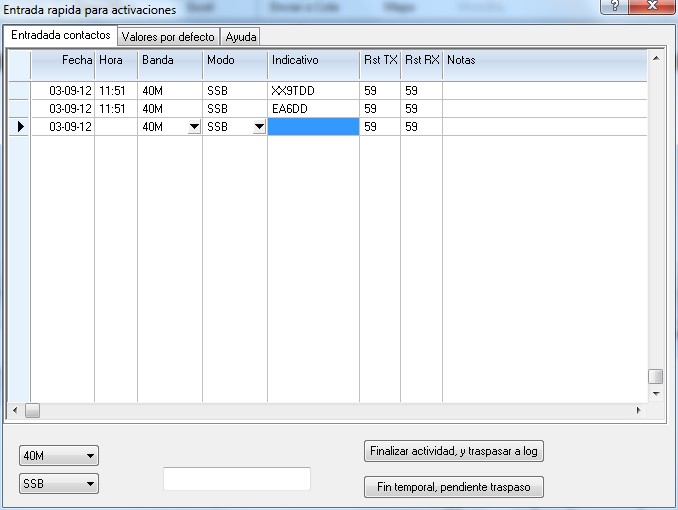Click the Notas column header
Screen dimensions: 678x510
[545, 61]
